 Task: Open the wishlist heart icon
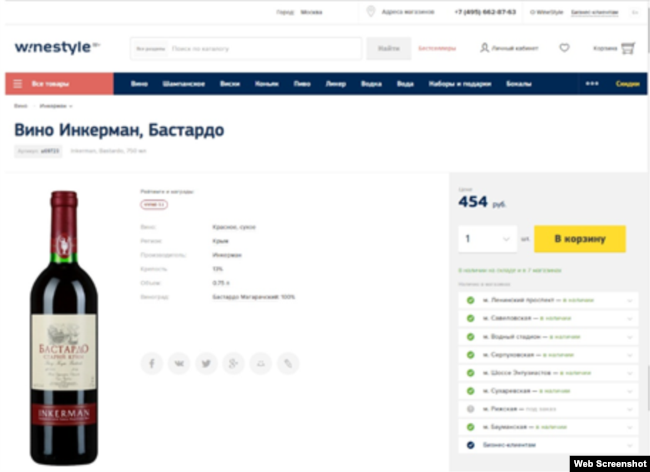click(x=564, y=48)
